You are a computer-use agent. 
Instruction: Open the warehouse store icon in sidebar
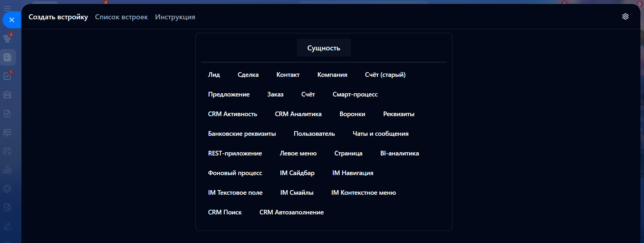click(7, 95)
